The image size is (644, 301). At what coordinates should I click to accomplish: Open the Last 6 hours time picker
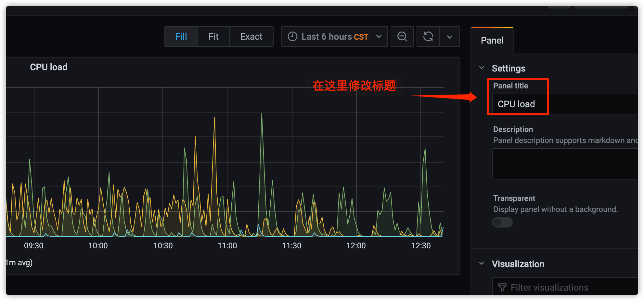point(334,36)
